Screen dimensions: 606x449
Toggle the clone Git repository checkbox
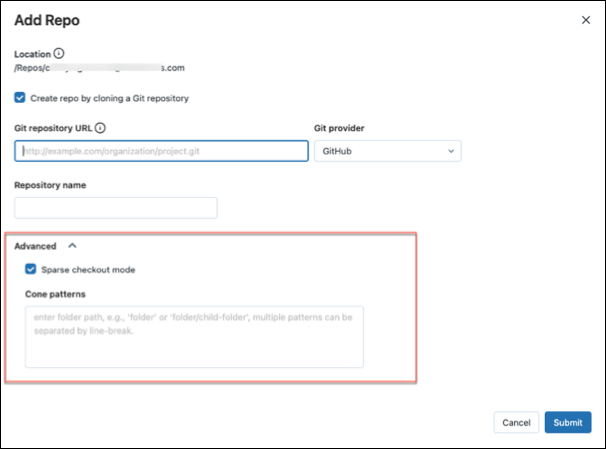tap(20, 98)
